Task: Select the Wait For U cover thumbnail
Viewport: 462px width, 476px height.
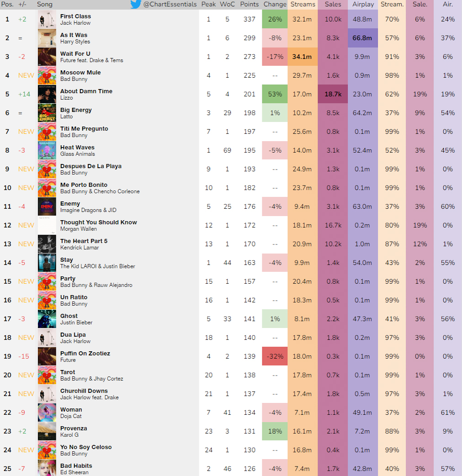Action: [x=47, y=57]
